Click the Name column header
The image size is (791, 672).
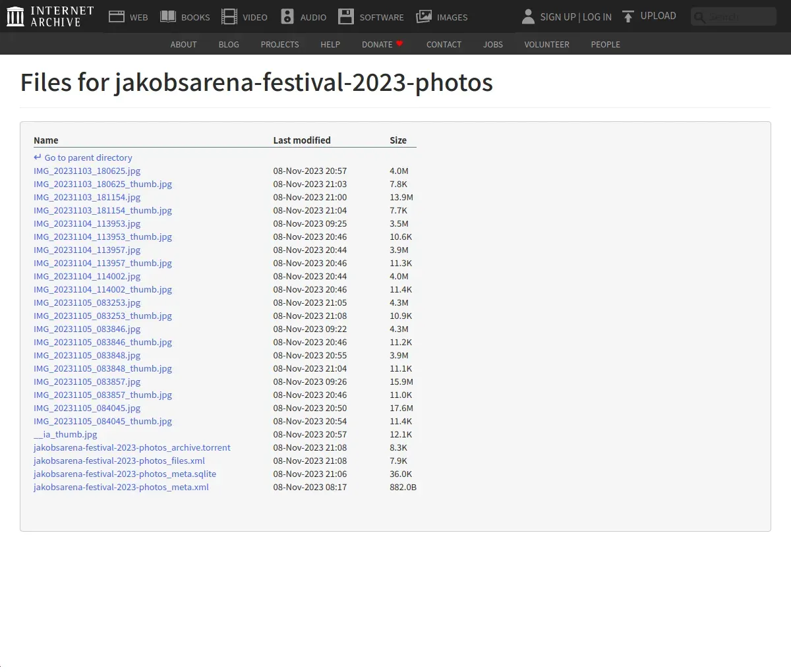click(46, 140)
